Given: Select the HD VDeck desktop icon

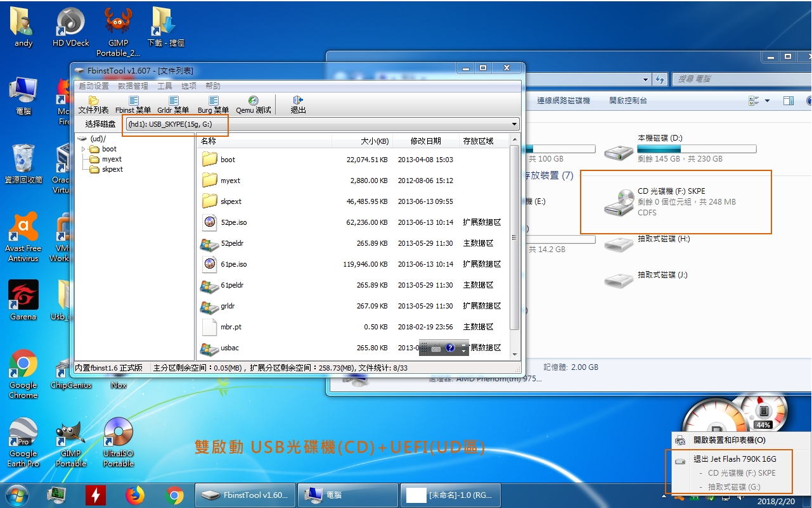Looking at the screenshot, I should click(70, 27).
